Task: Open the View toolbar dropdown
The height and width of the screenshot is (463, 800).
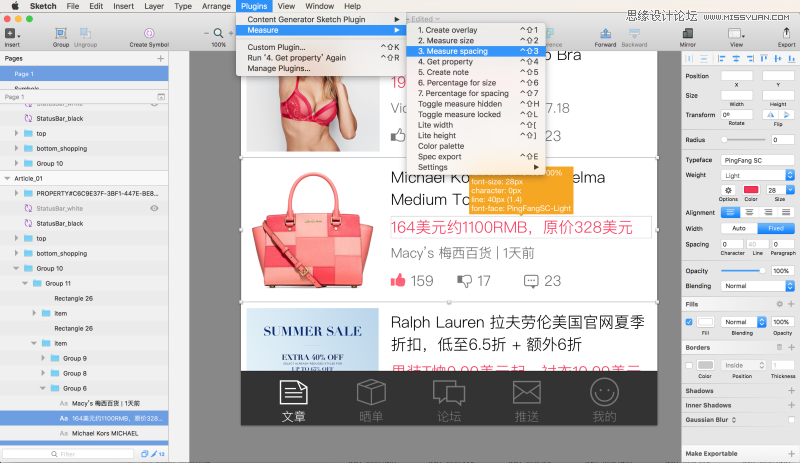Action: [x=736, y=34]
